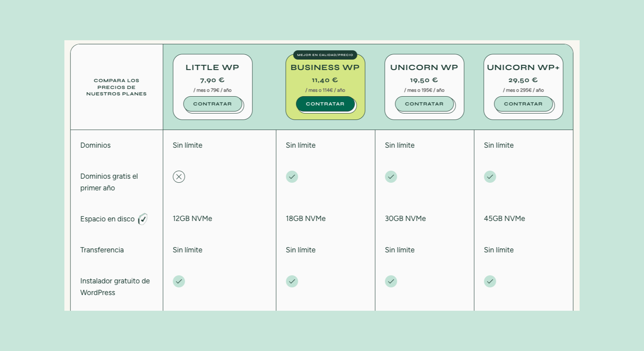Click Business WP WordPress installer check icon

coord(292,281)
